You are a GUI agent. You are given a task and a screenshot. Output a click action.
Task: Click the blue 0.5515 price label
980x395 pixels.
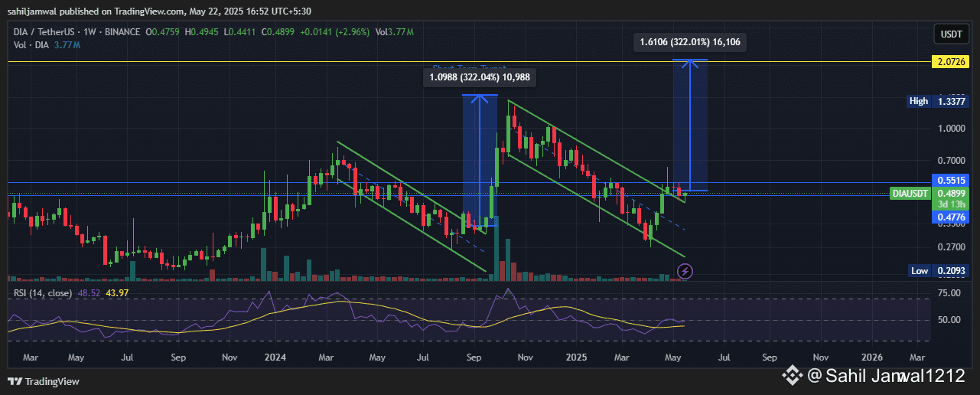(952, 180)
